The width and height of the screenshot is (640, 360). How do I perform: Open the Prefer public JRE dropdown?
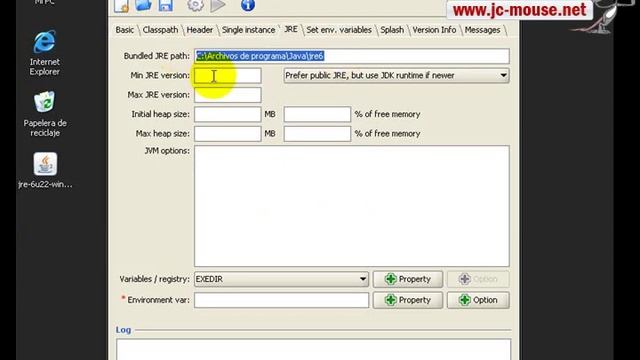pos(396,76)
